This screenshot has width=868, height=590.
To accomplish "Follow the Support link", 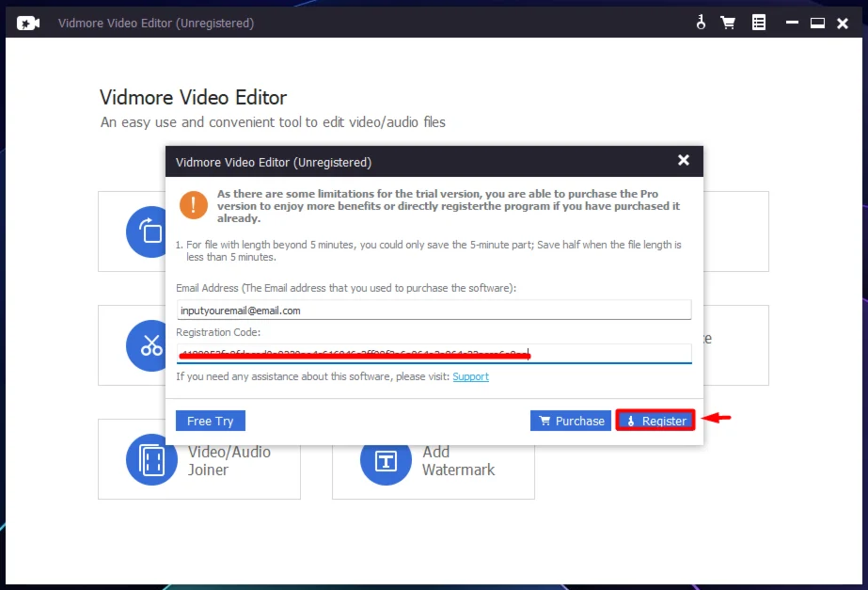I will click(x=470, y=376).
